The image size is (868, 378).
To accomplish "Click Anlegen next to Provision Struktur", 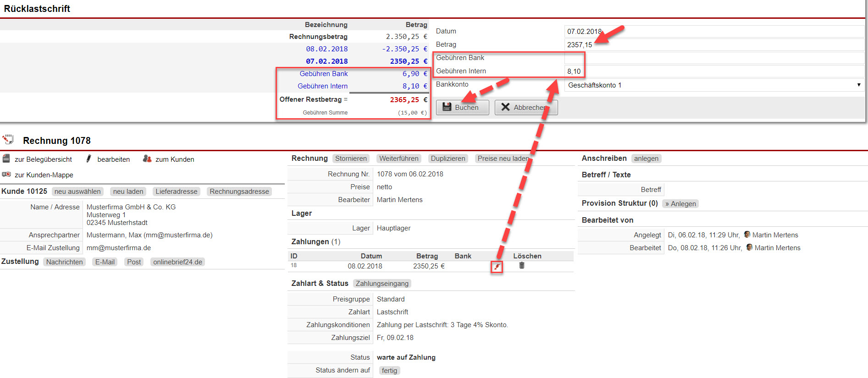I will point(680,204).
